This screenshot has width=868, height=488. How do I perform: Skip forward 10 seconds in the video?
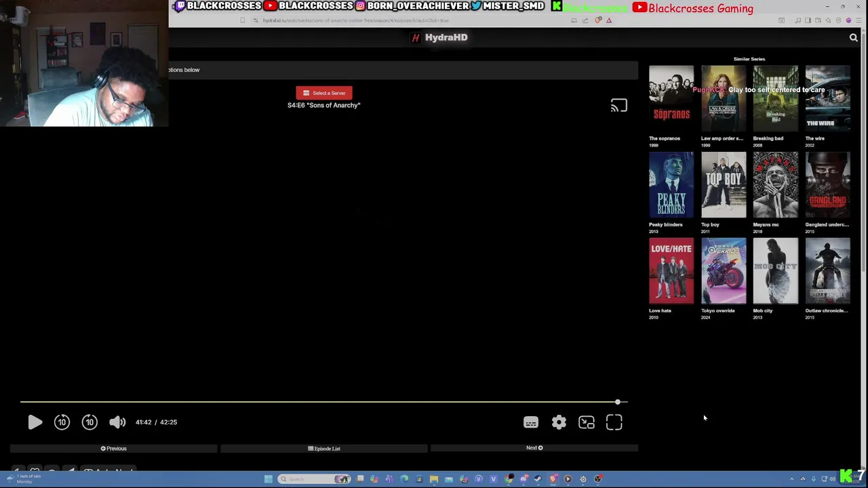pos(90,422)
